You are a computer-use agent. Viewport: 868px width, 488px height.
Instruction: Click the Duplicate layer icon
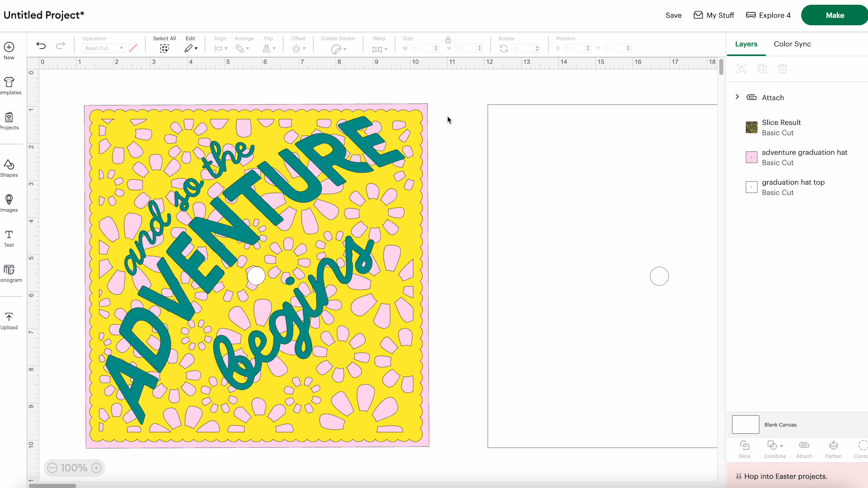762,69
